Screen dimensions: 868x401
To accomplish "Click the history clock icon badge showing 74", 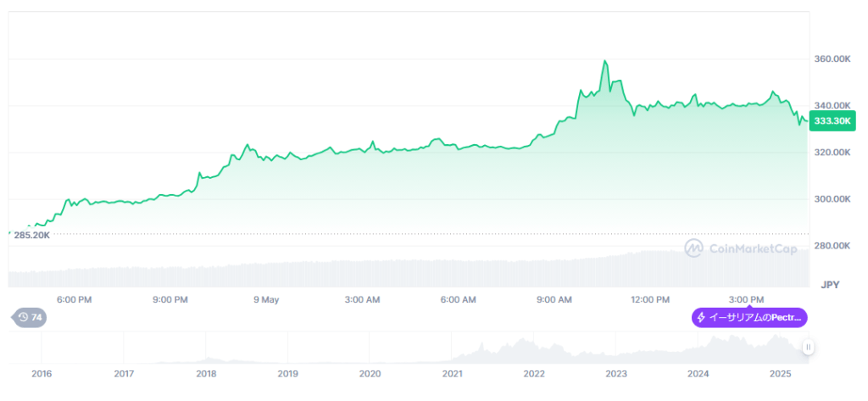I will (x=30, y=317).
